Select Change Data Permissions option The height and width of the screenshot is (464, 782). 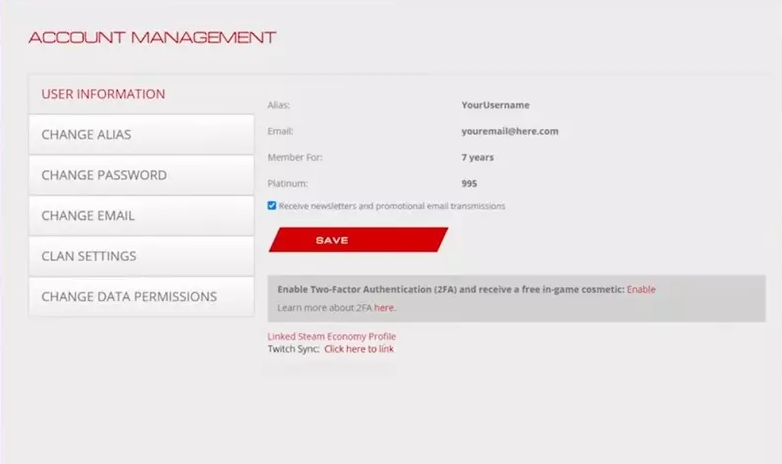tap(141, 296)
